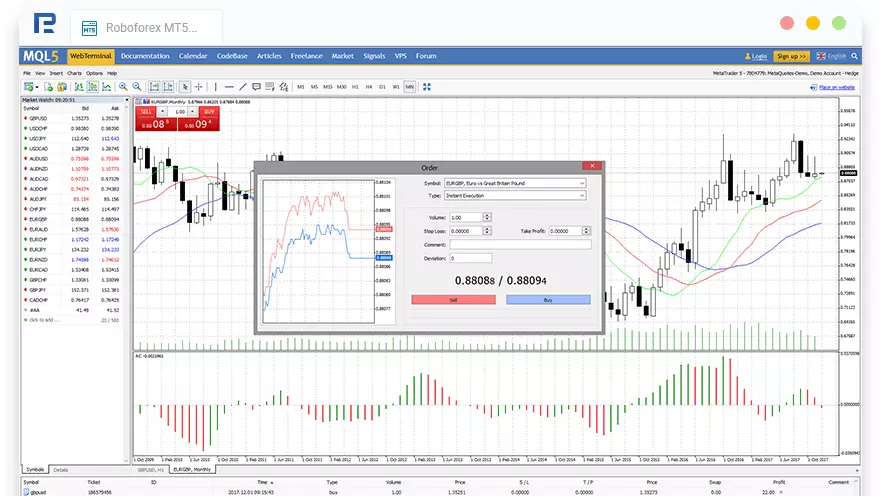Image resolution: width=880 pixels, height=496 pixels.
Task: Click the fullscreen expand icon in toolbar
Action: (427, 87)
